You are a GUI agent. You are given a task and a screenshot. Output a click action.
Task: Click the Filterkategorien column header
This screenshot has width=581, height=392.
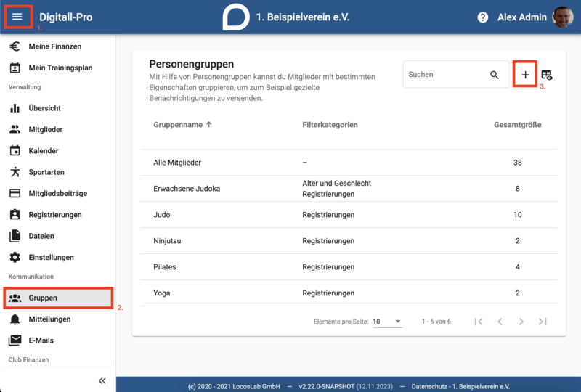coord(330,125)
